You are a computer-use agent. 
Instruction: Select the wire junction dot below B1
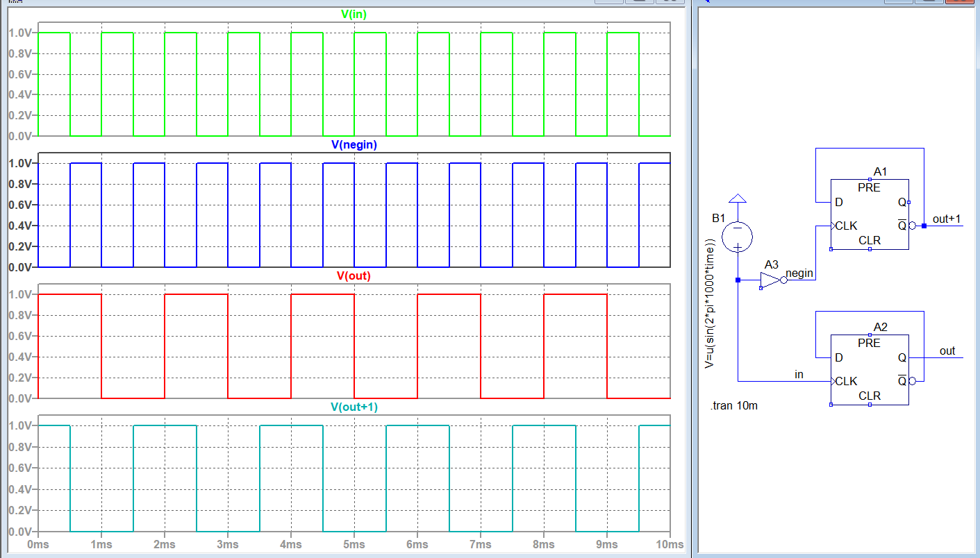(x=738, y=280)
